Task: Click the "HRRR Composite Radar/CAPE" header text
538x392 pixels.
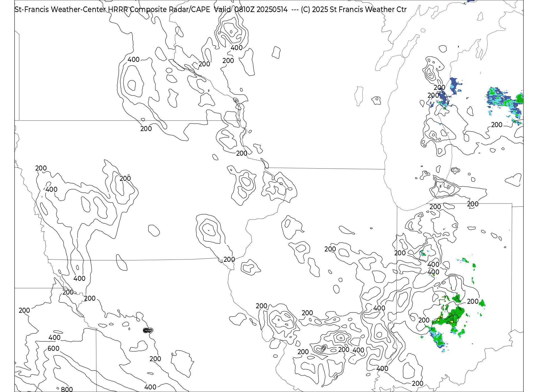Action: click(159, 10)
